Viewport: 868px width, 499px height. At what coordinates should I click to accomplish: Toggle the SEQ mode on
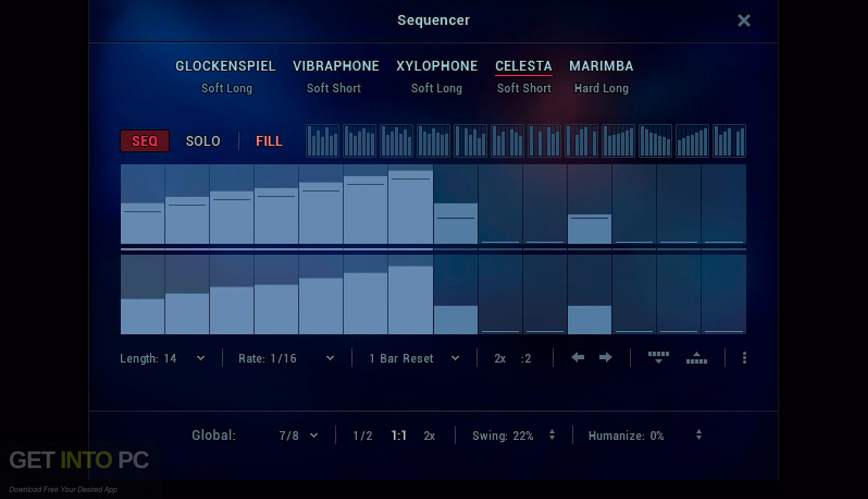(144, 141)
